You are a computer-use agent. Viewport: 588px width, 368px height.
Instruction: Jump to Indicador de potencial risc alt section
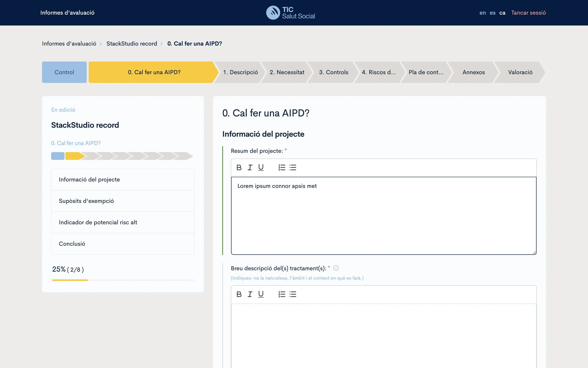pyautogui.click(x=123, y=222)
